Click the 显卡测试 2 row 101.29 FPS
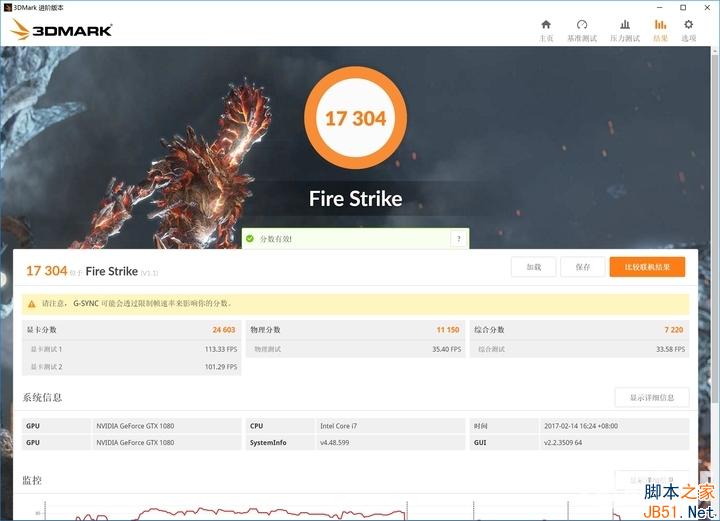This screenshot has width=720, height=521. pyautogui.click(x=132, y=367)
